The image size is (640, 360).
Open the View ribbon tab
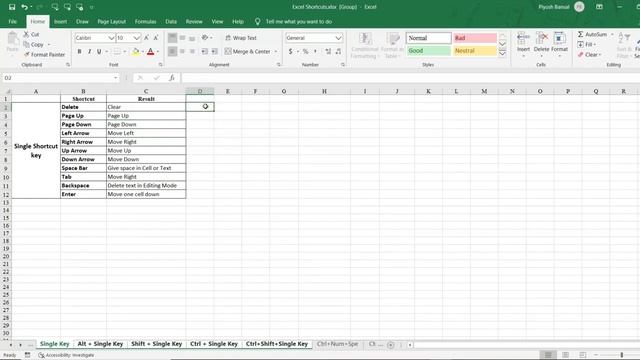click(x=217, y=22)
